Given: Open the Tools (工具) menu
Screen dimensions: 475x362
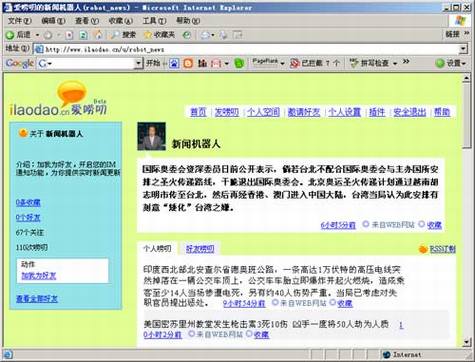Looking at the screenshot, I should [154, 21].
